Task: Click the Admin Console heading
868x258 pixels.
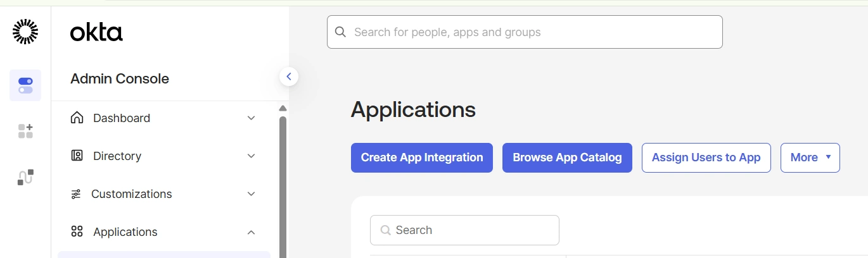Action: (120, 79)
